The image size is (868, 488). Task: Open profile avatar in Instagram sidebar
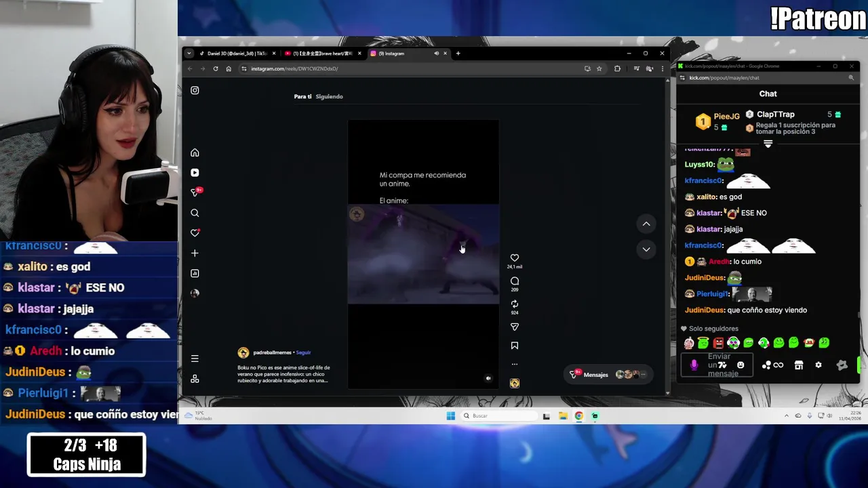click(195, 293)
